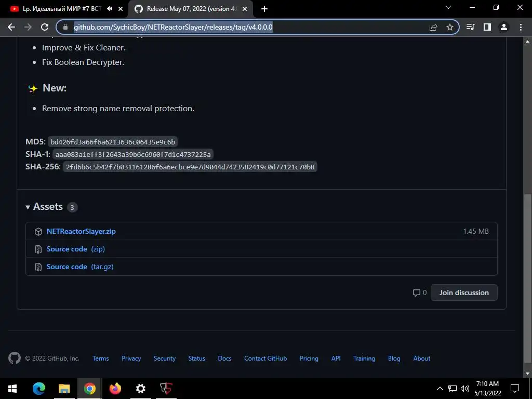
Task: Click the 1.45 MB file size text
Action: pyautogui.click(x=476, y=231)
